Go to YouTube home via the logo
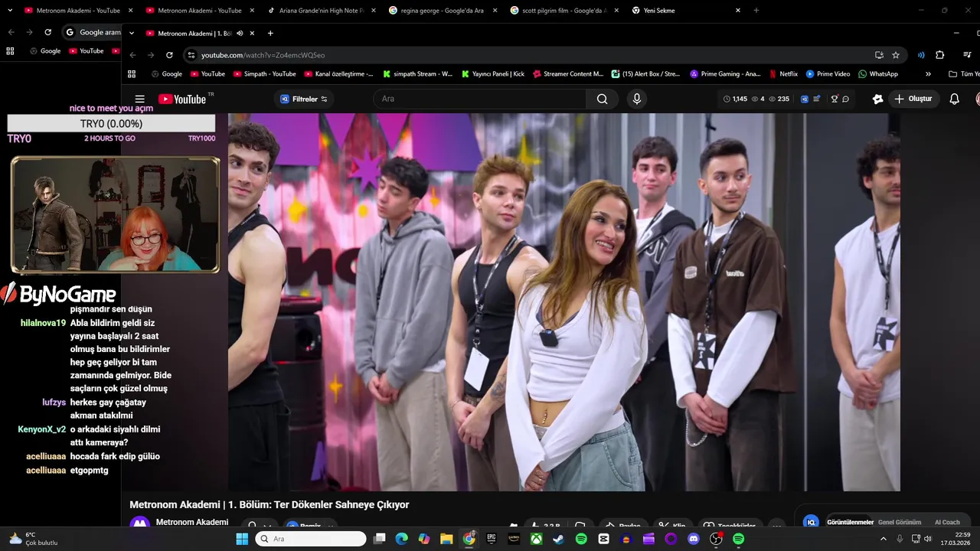This screenshot has width=980, height=551. pos(182,99)
